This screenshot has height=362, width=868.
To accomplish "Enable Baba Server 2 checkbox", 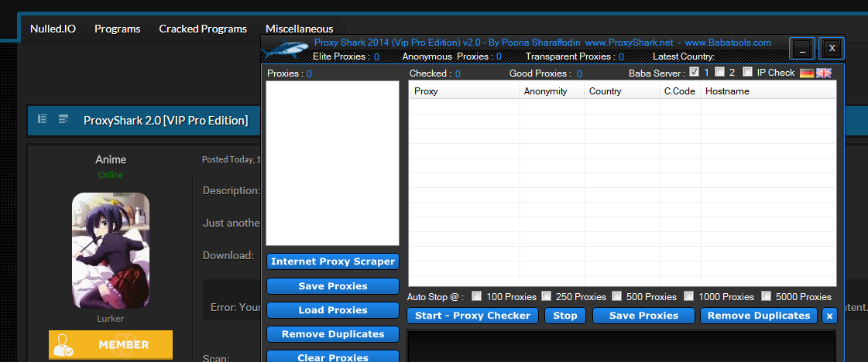I will coord(719,72).
